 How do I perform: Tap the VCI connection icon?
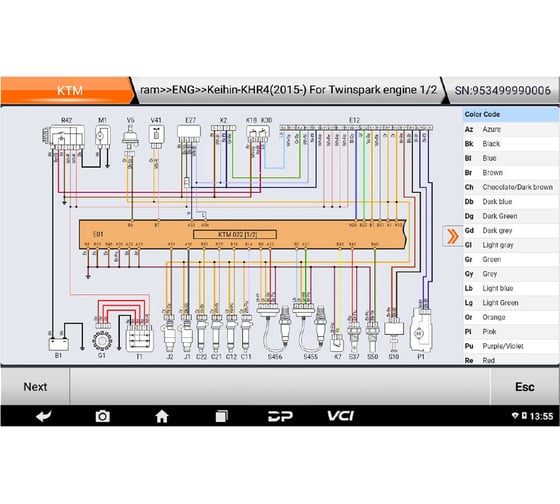pyautogui.click(x=341, y=416)
